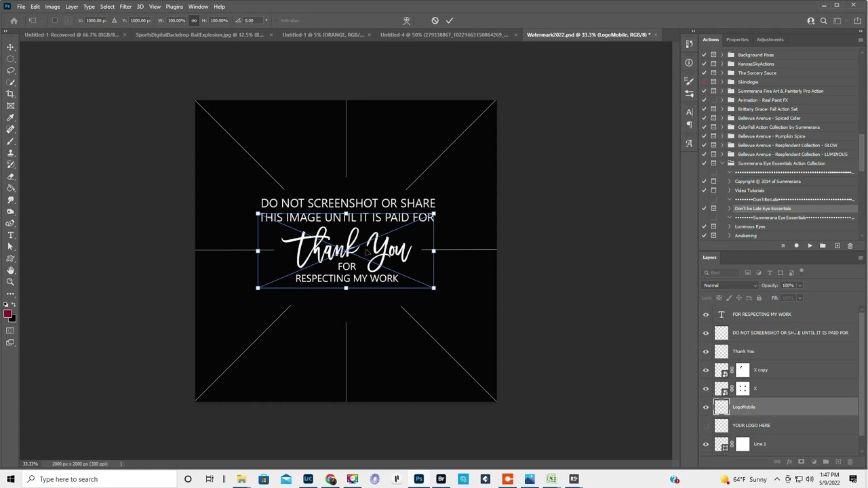The height and width of the screenshot is (488, 868).
Task: Open the blend mode dropdown showing Normal
Action: (x=730, y=285)
